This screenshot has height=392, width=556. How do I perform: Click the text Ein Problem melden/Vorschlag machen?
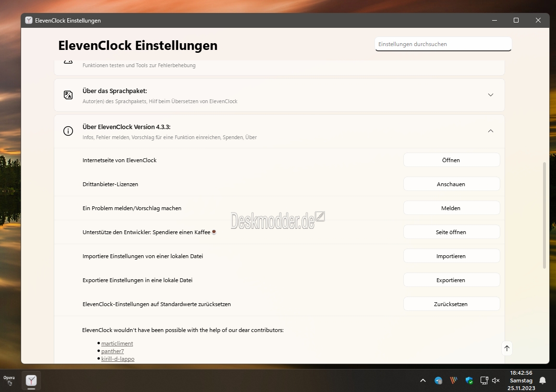coord(132,208)
